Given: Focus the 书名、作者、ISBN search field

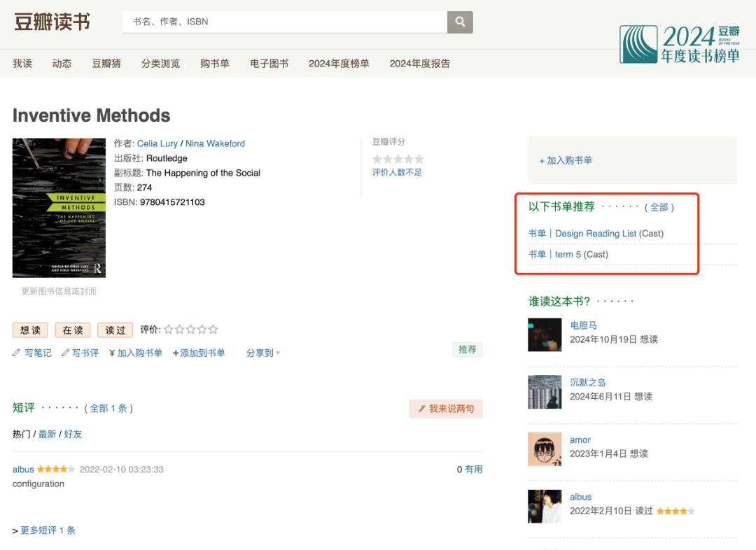Looking at the screenshot, I should point(285,22).
